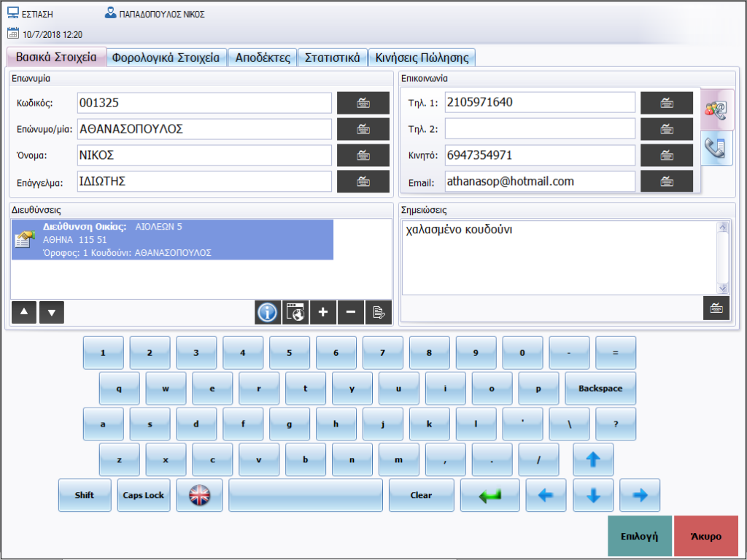The image size is (747, 560).
Task: Click the Clear key
Action: click(421, 495)
